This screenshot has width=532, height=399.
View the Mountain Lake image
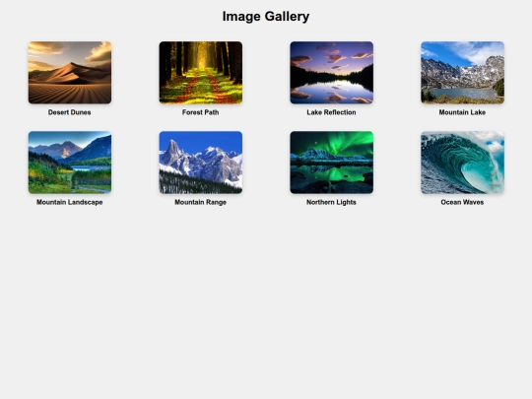click(x=462, y=73)
